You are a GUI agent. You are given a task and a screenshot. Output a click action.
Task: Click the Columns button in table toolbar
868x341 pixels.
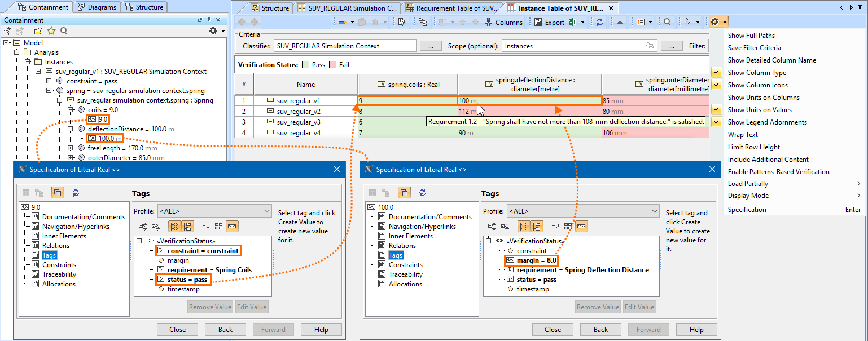coord(503,23)
